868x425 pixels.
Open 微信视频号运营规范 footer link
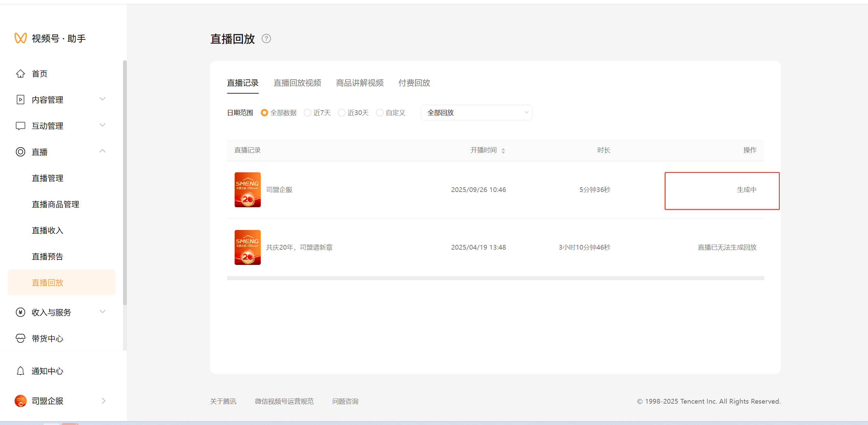tap(284, 401)
